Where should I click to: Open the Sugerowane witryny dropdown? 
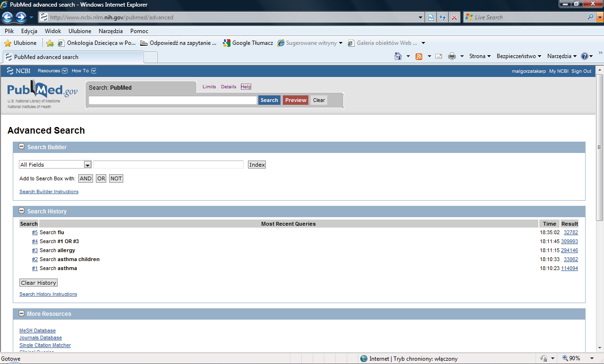click(341, 43)
